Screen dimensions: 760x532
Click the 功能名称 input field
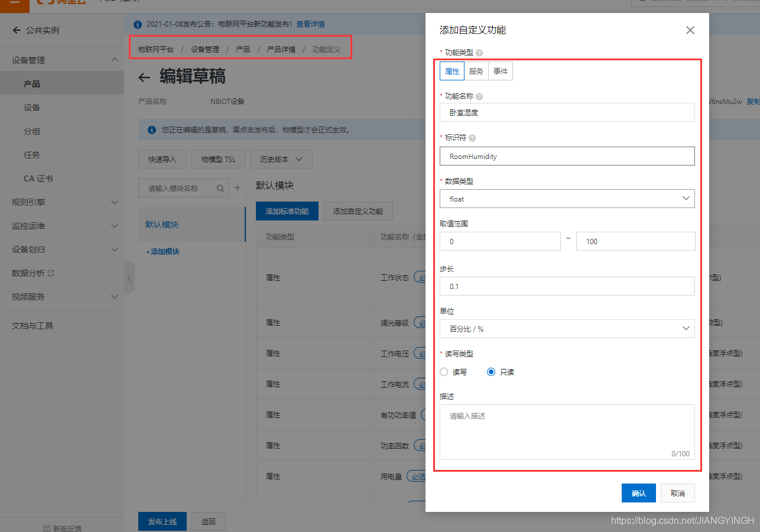(567, 112)
